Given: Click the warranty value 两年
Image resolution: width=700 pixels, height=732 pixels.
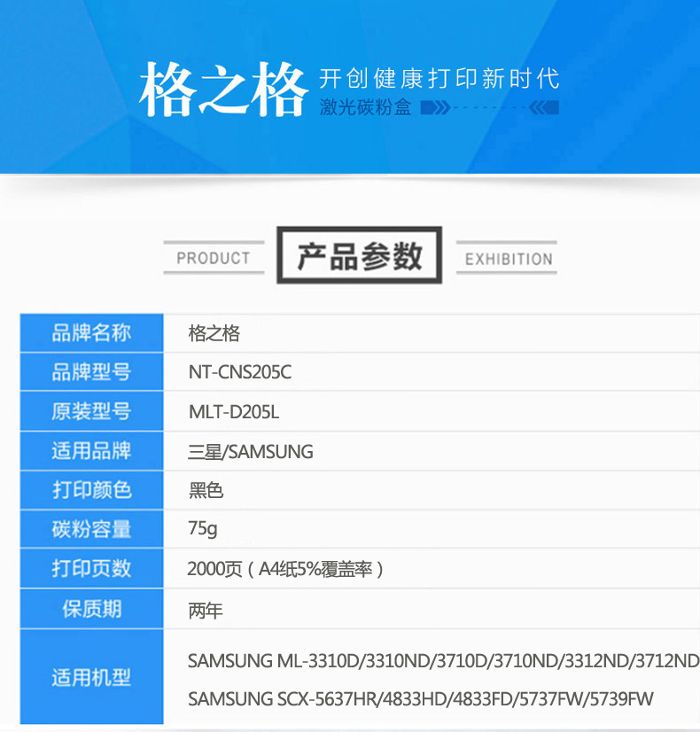Looking at the screenshot, I should tap(206, 611).
